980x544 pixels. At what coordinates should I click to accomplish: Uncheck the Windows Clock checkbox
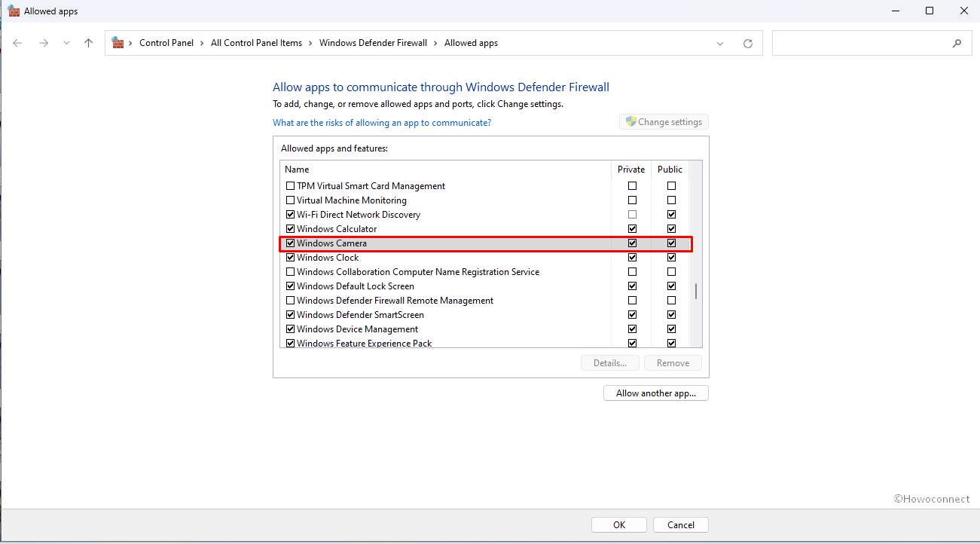[290, 258]
